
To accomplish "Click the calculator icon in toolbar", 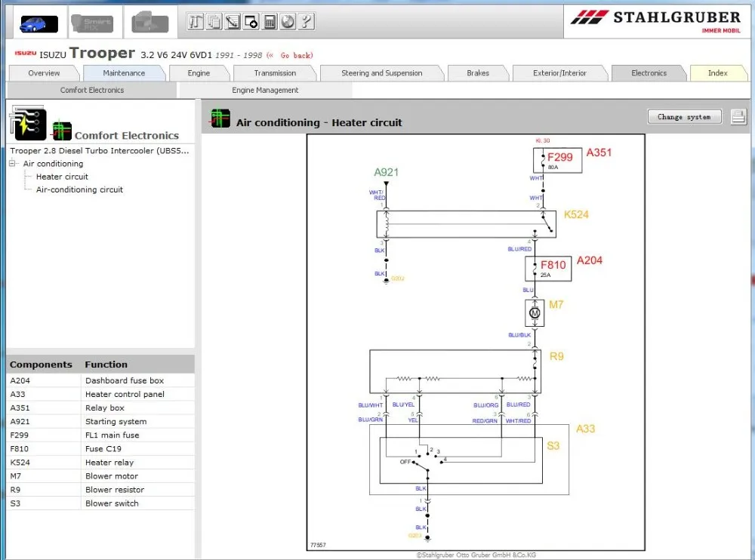I will coord(270,22).
